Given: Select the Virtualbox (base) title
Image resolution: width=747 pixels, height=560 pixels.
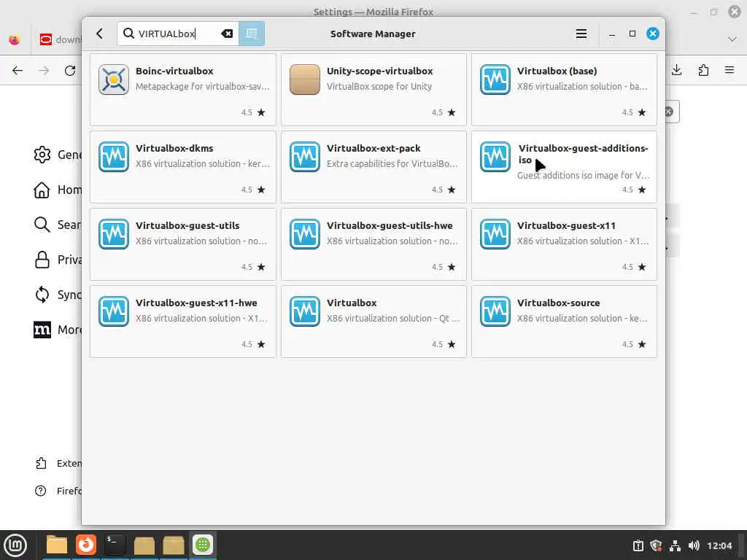Looking at the screenshot, I should tap(557, 71).
